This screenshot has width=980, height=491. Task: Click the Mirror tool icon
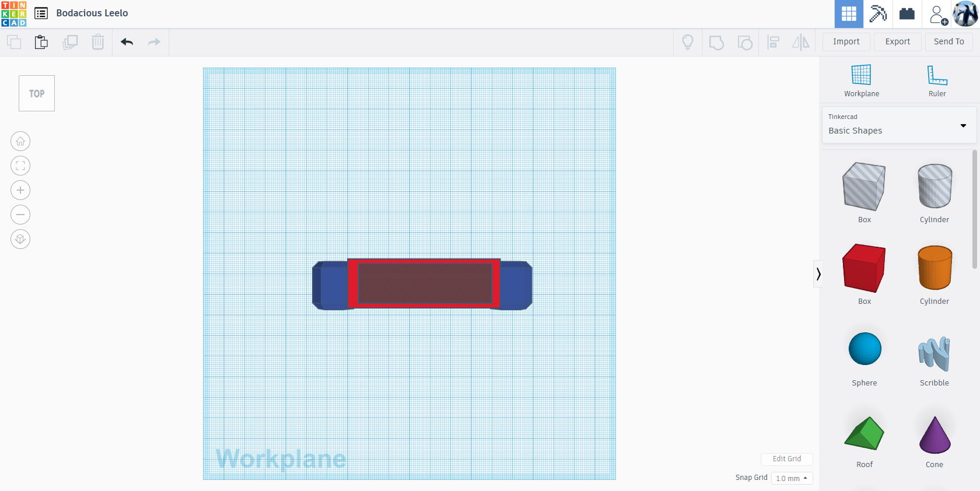[801, 42]
